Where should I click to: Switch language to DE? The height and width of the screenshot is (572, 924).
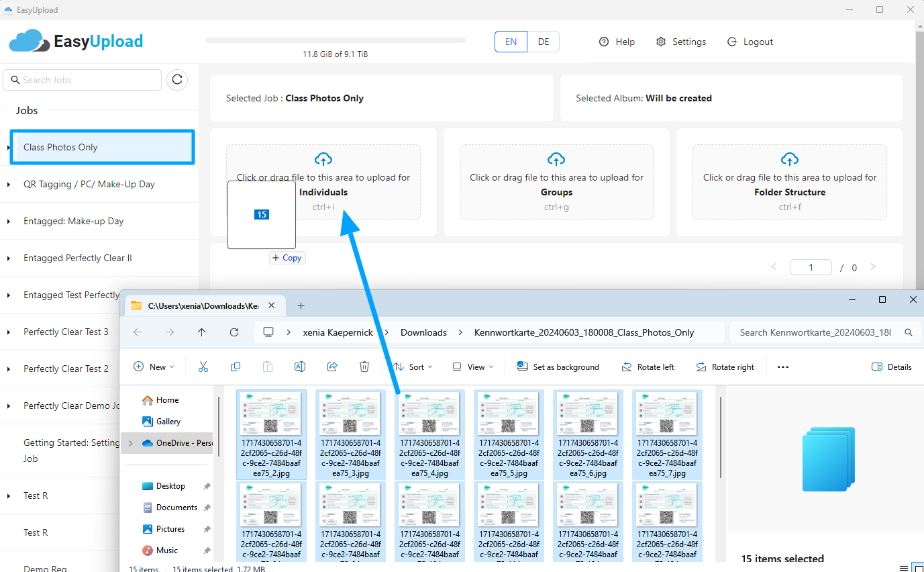(x=544, y=42)
